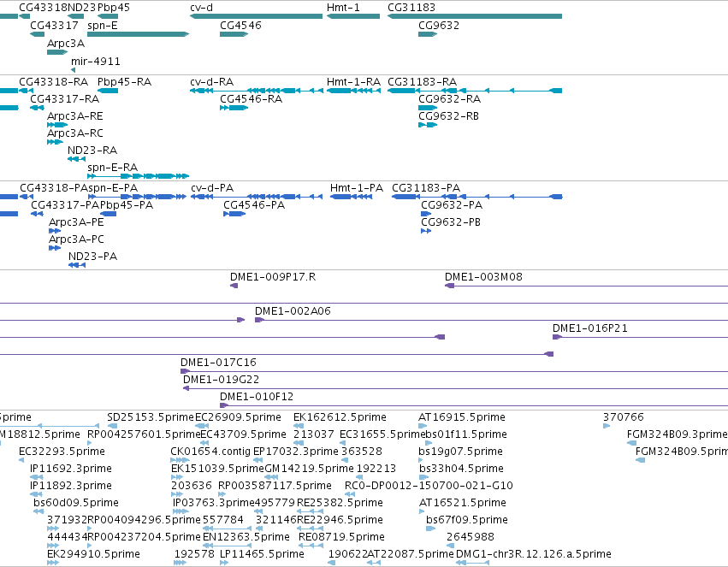Click the 370766 EST label

tap(624, 417)
